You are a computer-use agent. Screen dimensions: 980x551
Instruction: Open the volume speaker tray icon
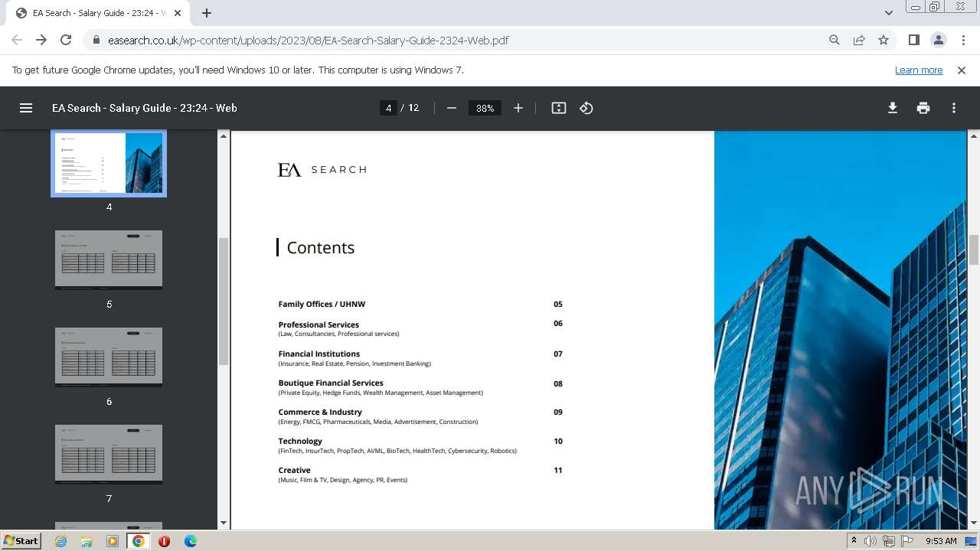tap(871, 541)
